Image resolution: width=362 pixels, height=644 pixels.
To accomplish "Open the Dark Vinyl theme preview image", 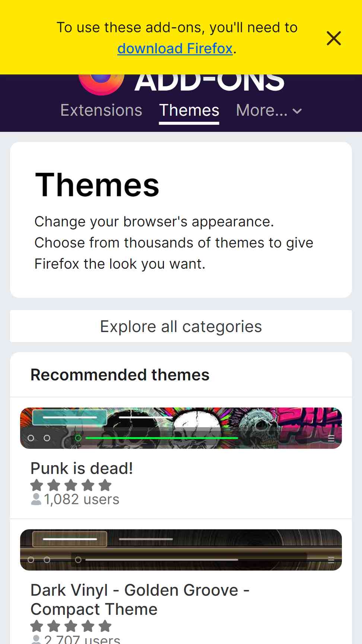I will pyautogui.click(x=181, y=550).
